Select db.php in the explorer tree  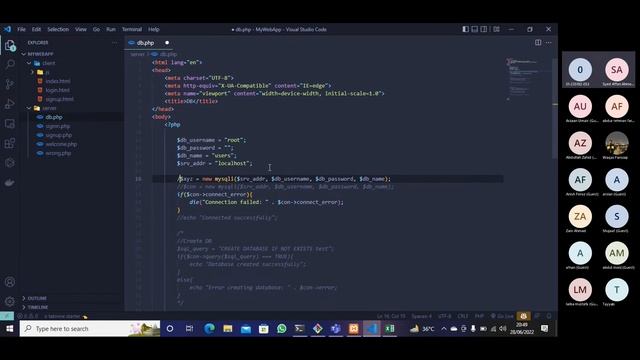pos(54,117)
